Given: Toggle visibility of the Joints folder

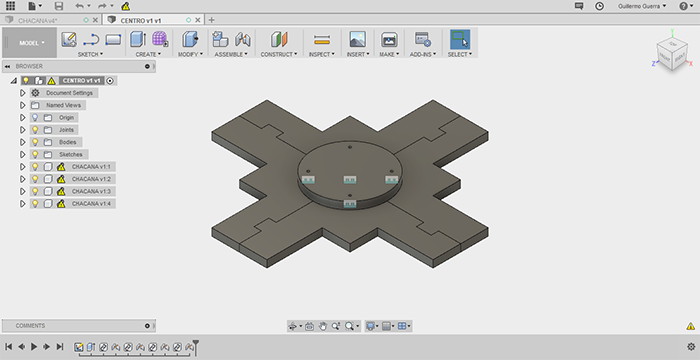Looking at the screenshot, I should point(35,130).
